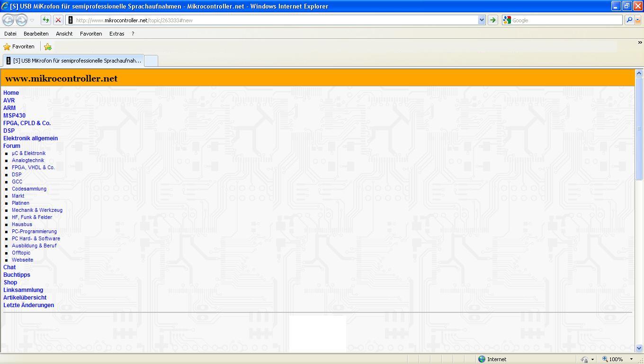
Task: Click the Add to Favorites bar icon
Action: coord(48,46)
